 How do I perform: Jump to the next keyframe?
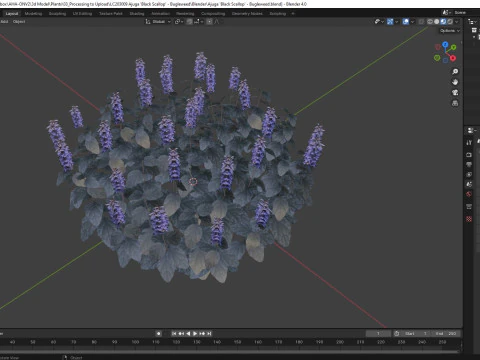(x=202, y=333)
